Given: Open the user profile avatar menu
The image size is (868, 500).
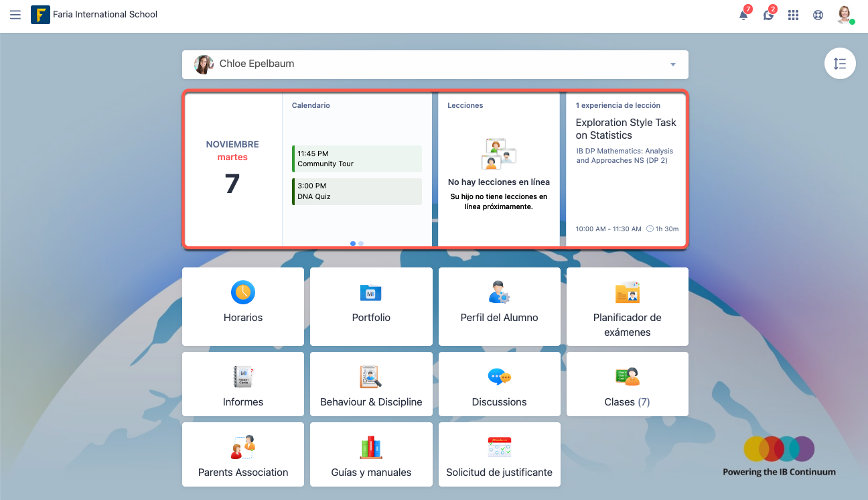Looking at the screenshot, I should coord(845,15).
